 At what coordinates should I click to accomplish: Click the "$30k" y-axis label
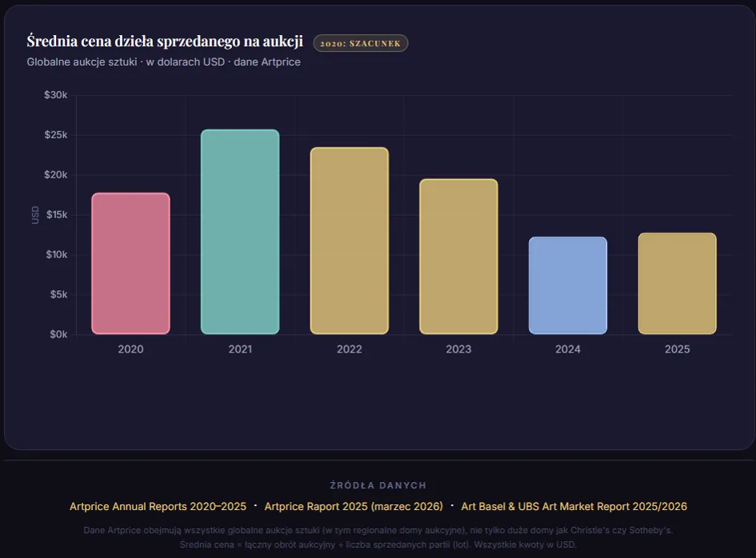[x=56, y=95]
